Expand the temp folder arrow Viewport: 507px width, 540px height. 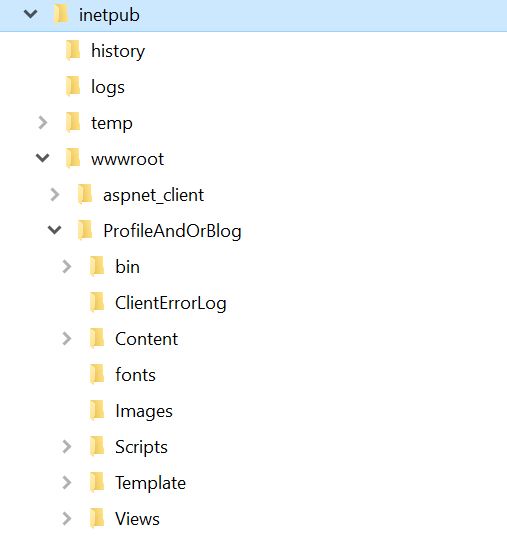click(x=43, y=122)
